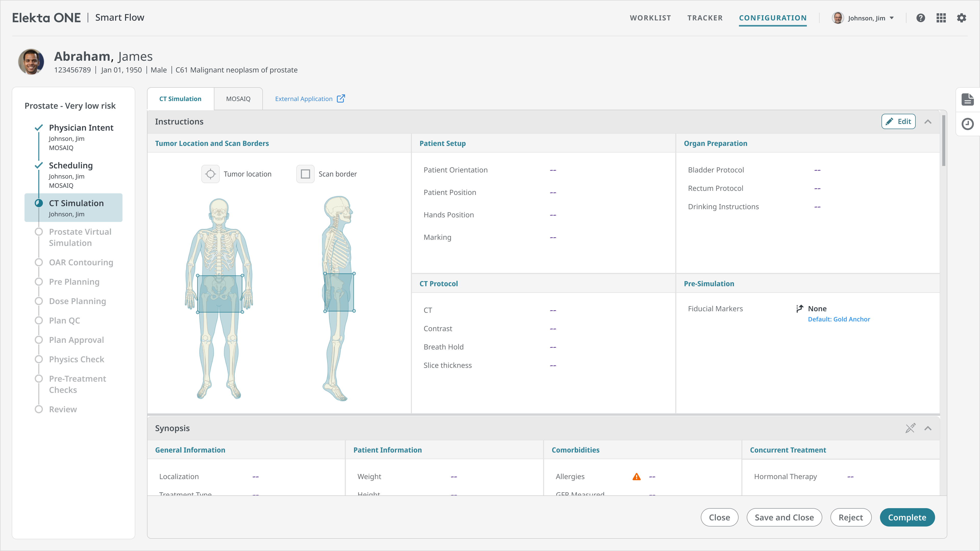
Task: Open the history panel via the clock icon
Action: pos(968,123)
